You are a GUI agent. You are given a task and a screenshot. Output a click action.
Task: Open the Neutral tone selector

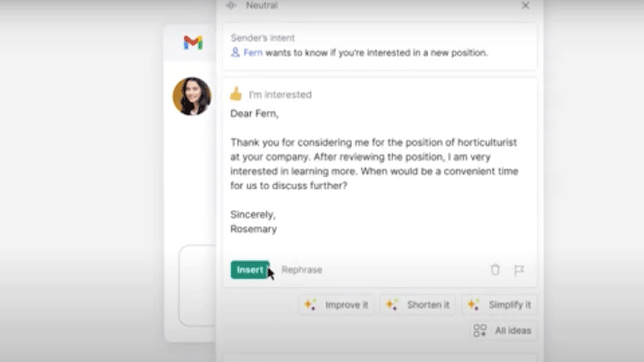click(x=261, y=5)
